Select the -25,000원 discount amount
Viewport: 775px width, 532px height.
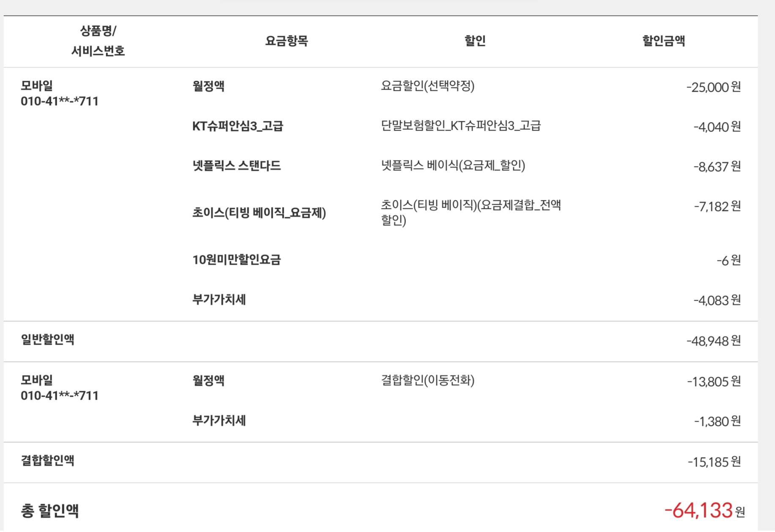(713, 87)
